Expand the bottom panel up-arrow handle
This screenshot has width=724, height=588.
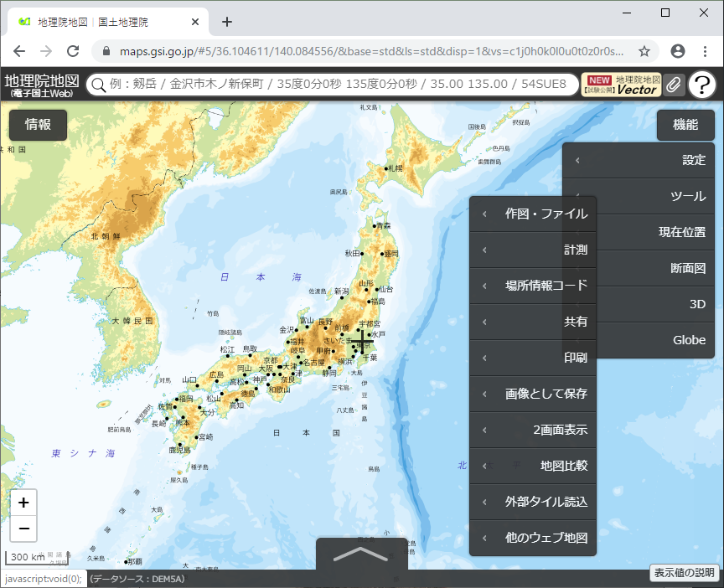pyautogui.click(x=361, y=554)
